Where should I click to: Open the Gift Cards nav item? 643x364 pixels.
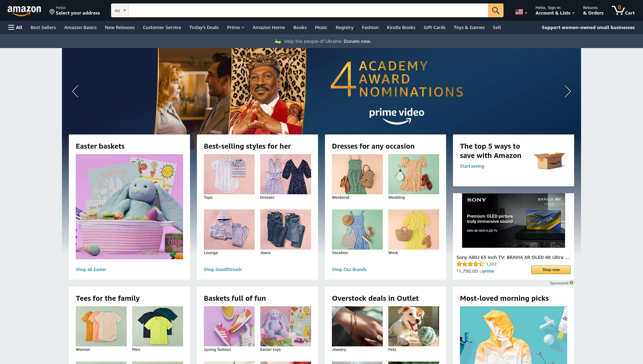(434, 27)
